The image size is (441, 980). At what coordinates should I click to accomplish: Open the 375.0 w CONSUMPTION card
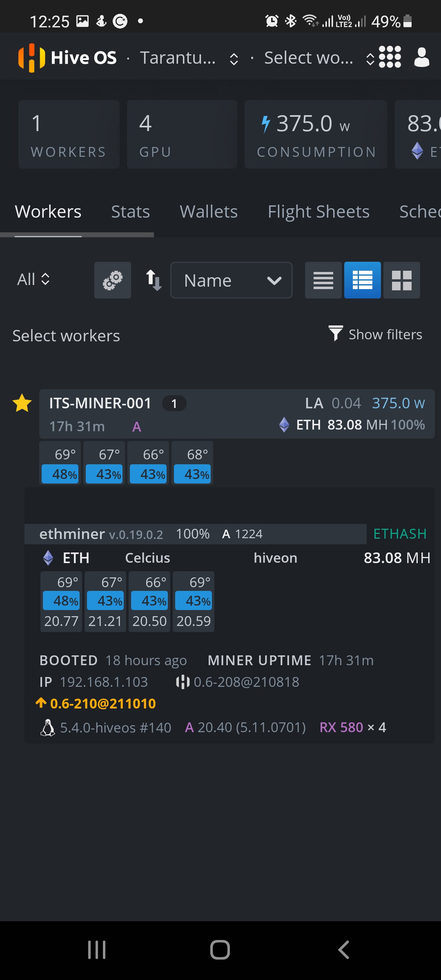click(316, 134)
